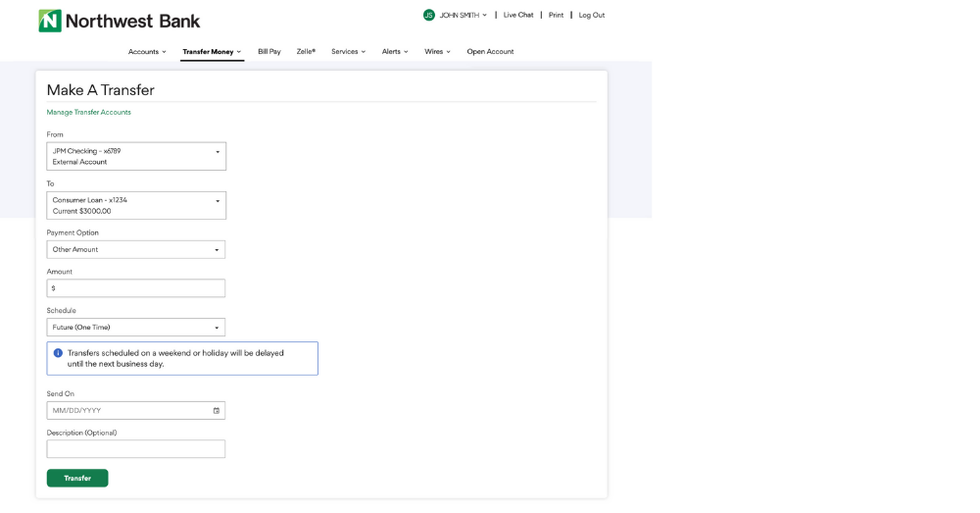Click the info icon in the weekend notice
The image size is (980, 513).
click(x=58, y=353)
